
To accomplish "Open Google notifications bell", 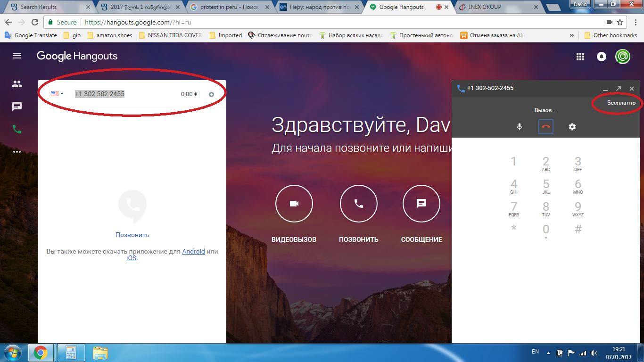I will (602, 57).
